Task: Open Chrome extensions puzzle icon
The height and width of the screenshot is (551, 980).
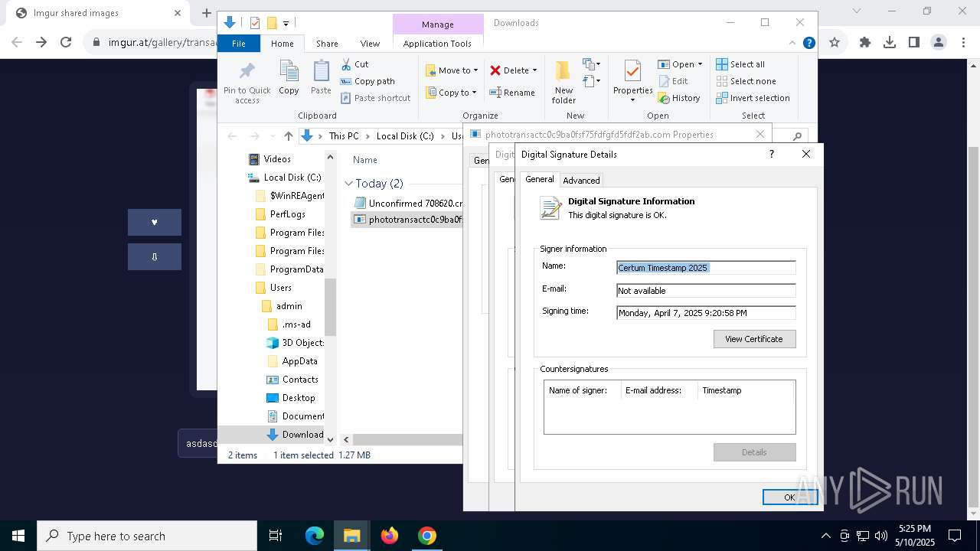Action: (x=865, y=43)
